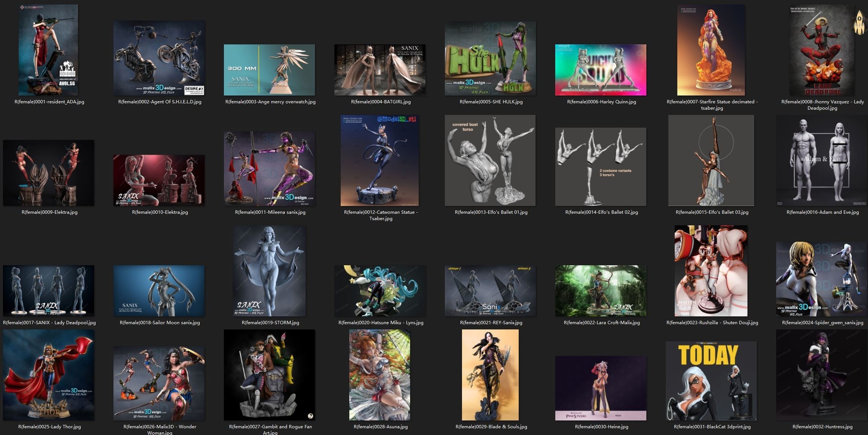Click filename R(female)0022-Lara Croft-Malix.jpg

(601, 322)
